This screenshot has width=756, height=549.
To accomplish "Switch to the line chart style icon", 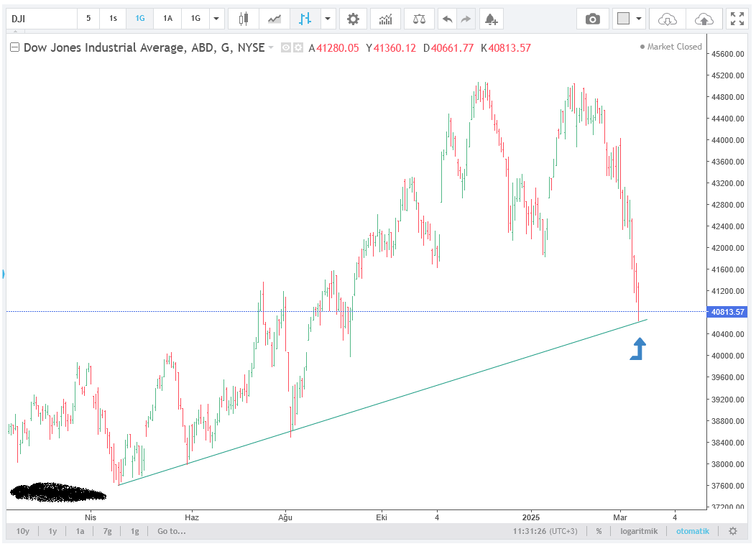I will pyautogui.click(x=275, y=19).
